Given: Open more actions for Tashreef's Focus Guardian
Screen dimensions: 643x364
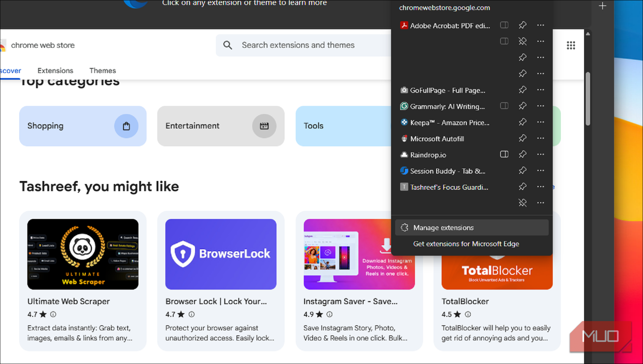Looking at the screenshot, I should [x=541, y=187].
